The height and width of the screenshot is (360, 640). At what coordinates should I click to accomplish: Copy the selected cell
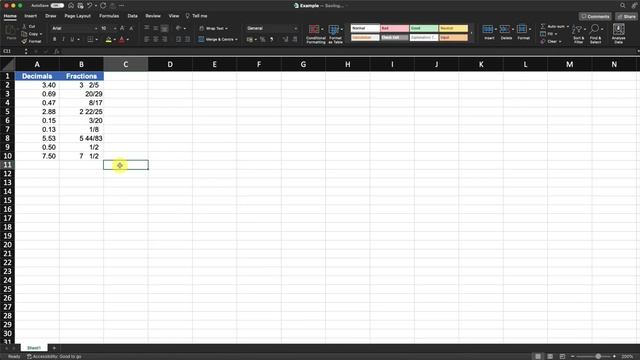click(30, 34)
